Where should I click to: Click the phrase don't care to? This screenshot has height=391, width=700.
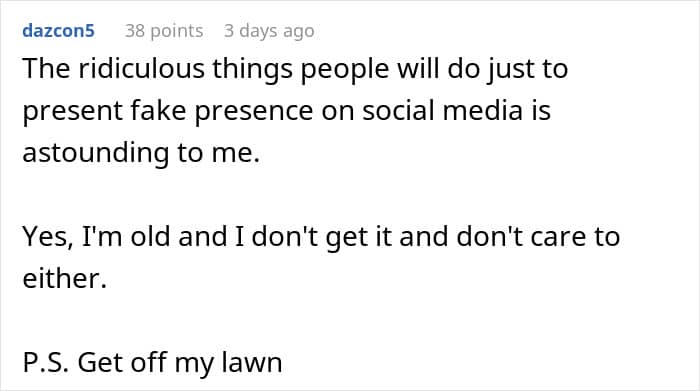point(538,236)
